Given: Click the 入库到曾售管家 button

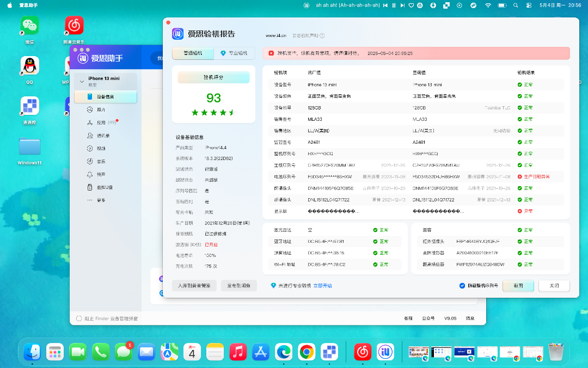Looking at the screenshot, I should [x=194, y=285].
